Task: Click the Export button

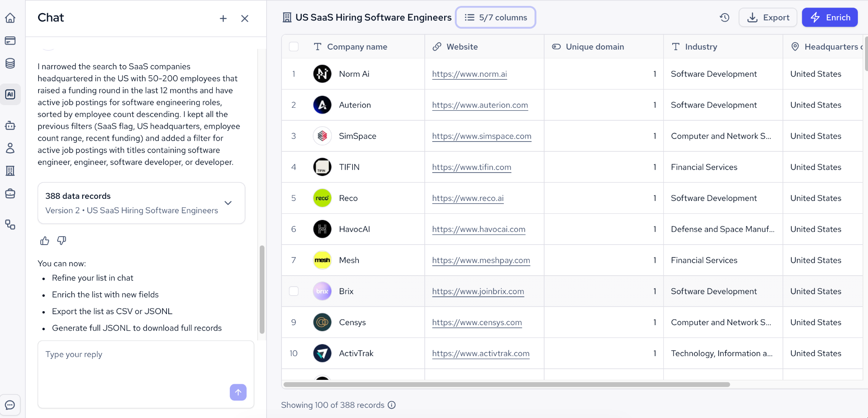Action: coord(768,17)
